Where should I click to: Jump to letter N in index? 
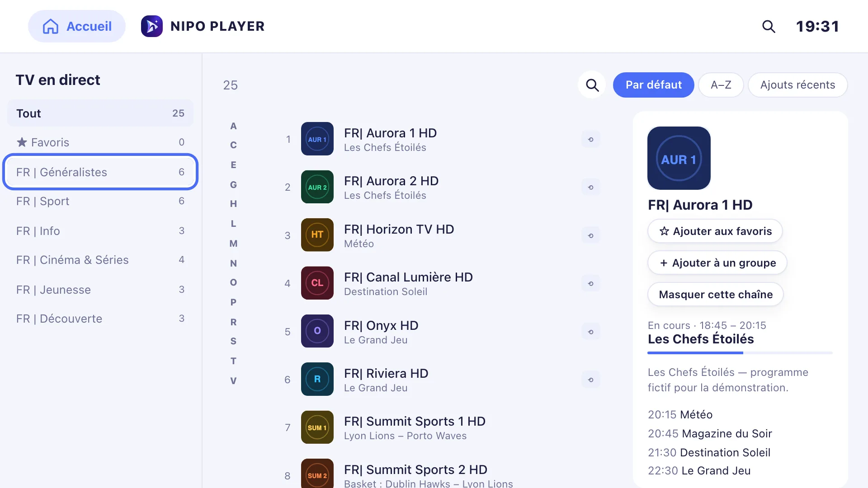(233, 263)
